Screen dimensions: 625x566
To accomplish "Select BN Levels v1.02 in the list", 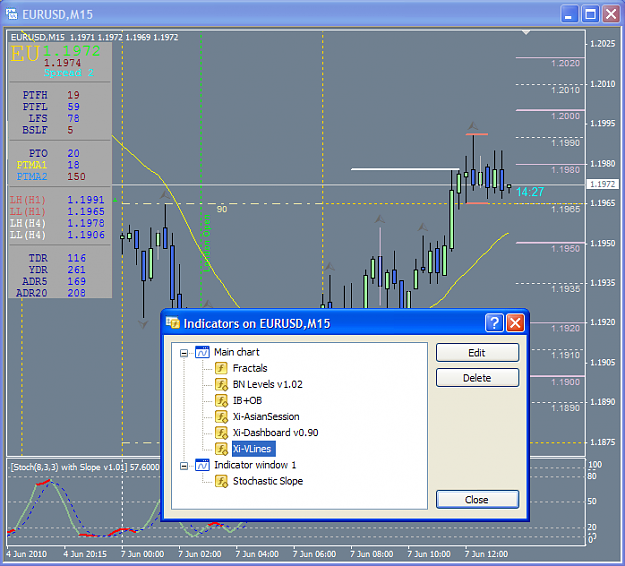I will point(267,384).
